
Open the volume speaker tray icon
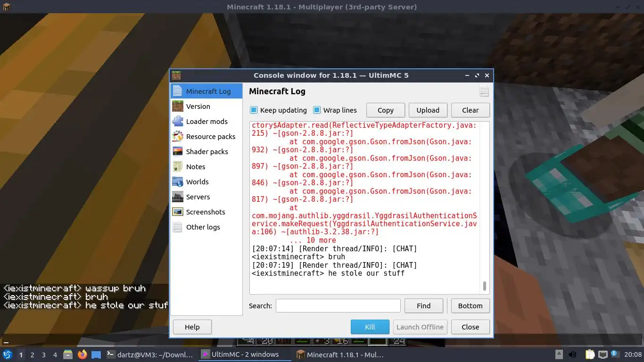pyautogui.click(x=572, y=354)
